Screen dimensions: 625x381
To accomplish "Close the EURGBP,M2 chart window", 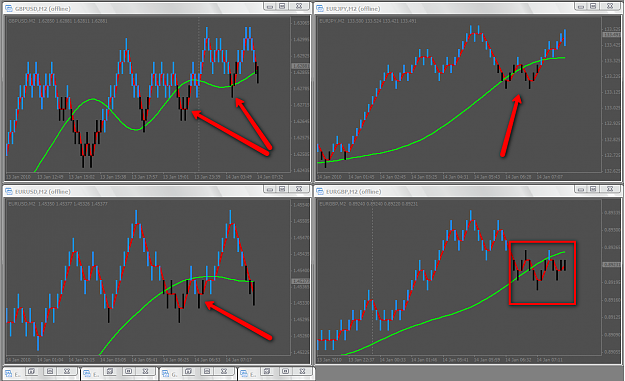I will [610, 189].
